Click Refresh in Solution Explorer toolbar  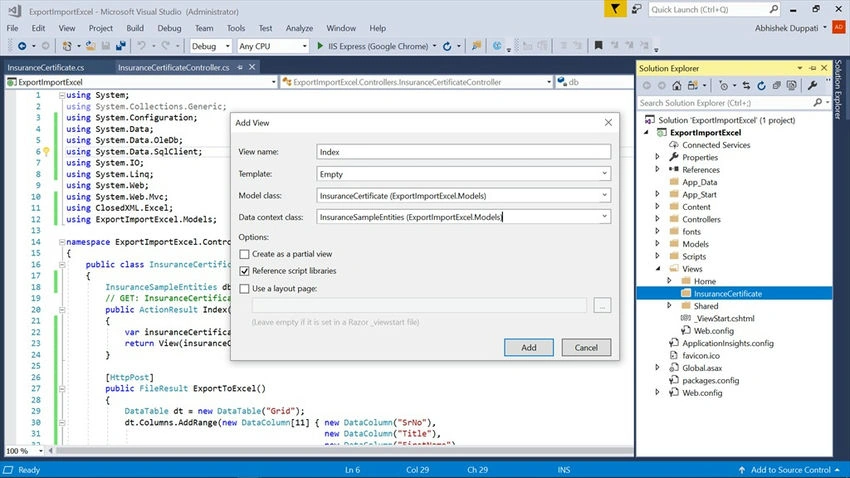(762, 86)
